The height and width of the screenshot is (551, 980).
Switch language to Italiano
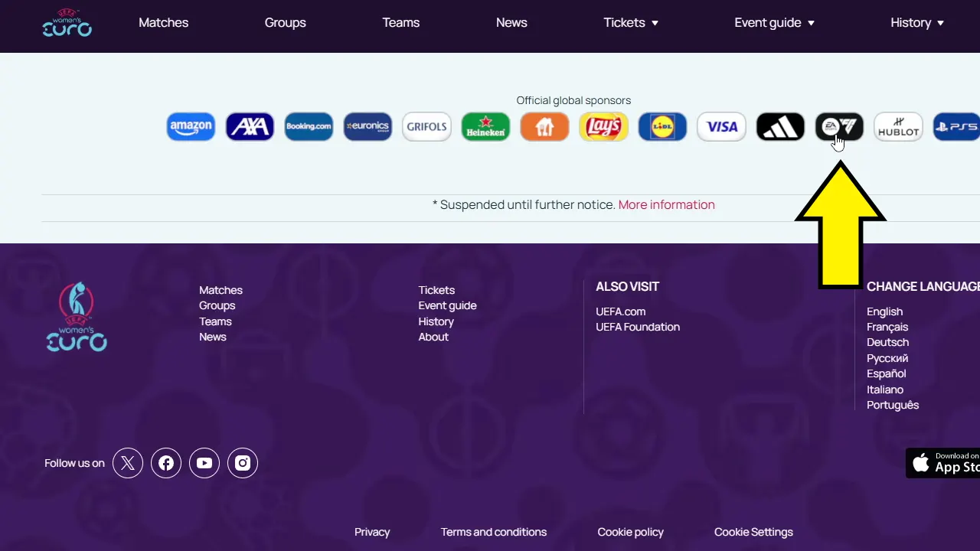[885, 390]
